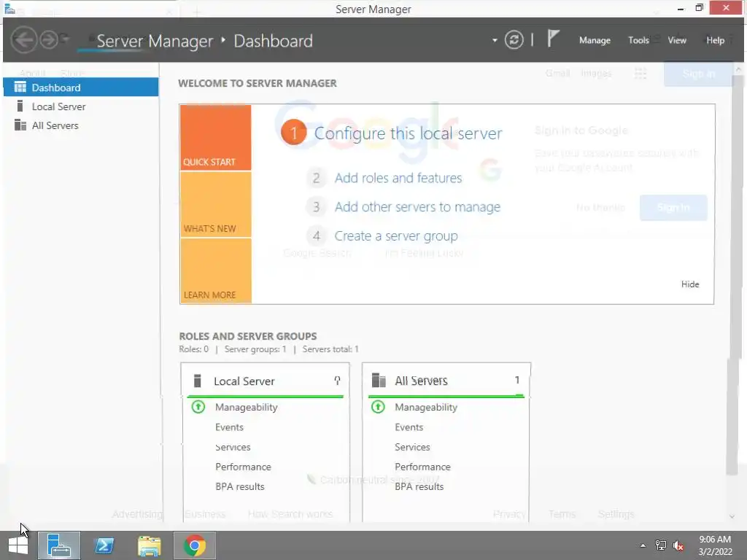Open the notifications flag

click(x=553, y=39)
